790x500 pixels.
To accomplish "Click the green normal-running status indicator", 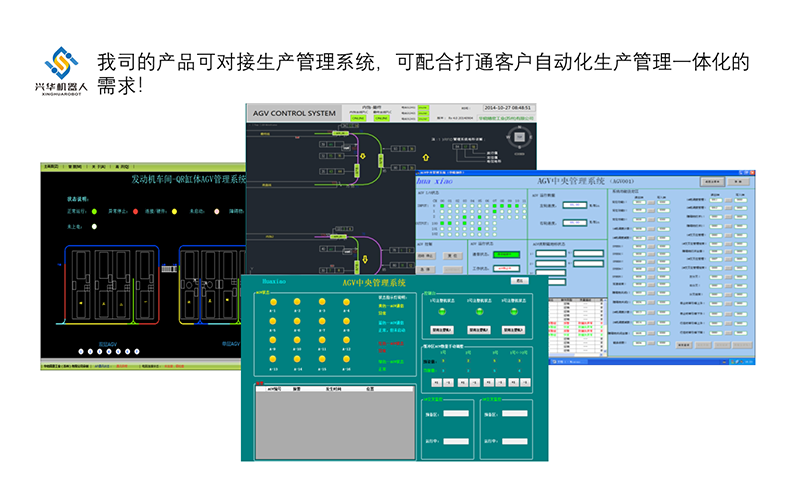I will pos(94,212).
